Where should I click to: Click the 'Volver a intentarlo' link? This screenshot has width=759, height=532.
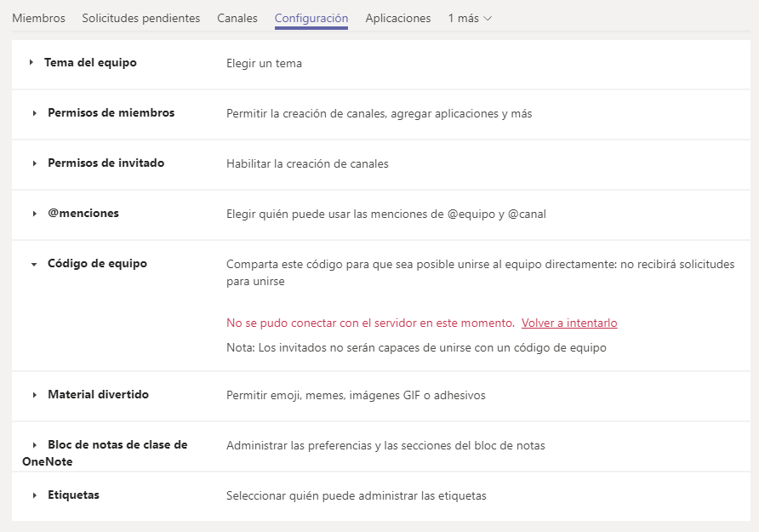coord(569,323)
